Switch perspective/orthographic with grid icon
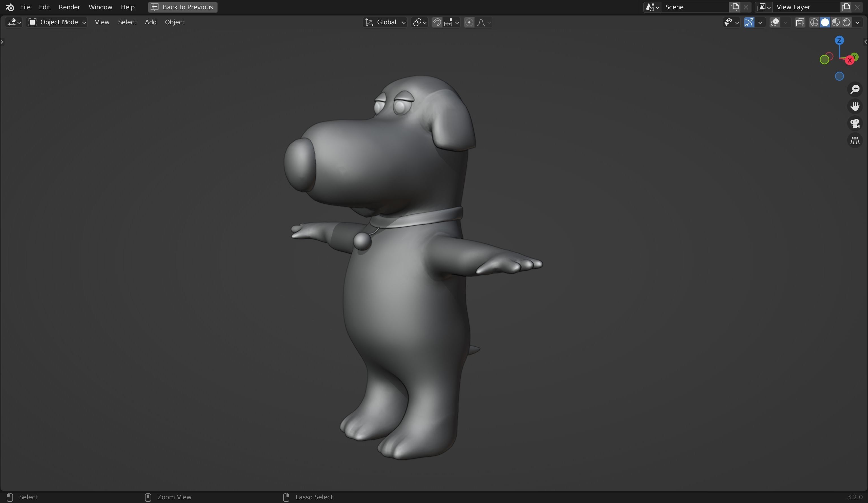The height and width of the screenshot is (503, 868). point(855,141)
